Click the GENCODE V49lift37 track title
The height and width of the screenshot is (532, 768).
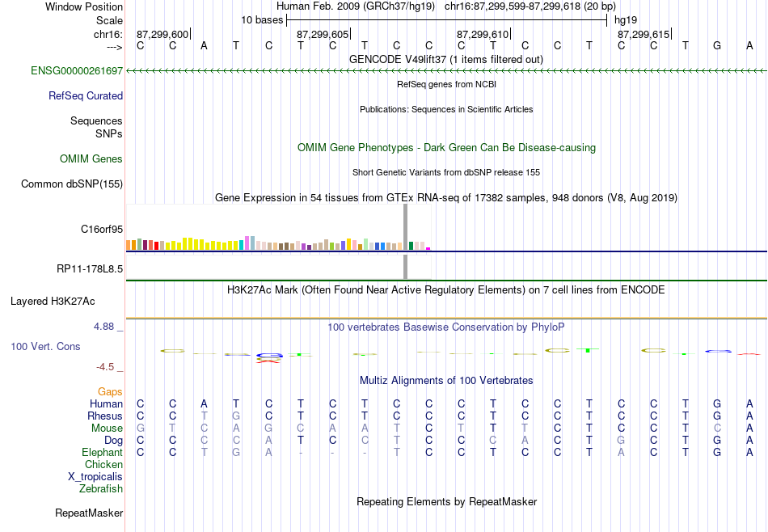click(x=446, y=59)
